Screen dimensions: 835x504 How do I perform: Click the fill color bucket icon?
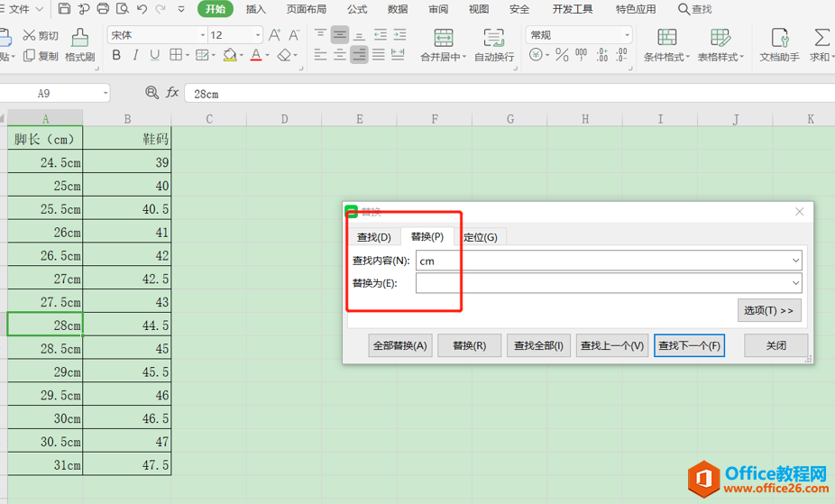pyautogui.click(x=230, y=55)
